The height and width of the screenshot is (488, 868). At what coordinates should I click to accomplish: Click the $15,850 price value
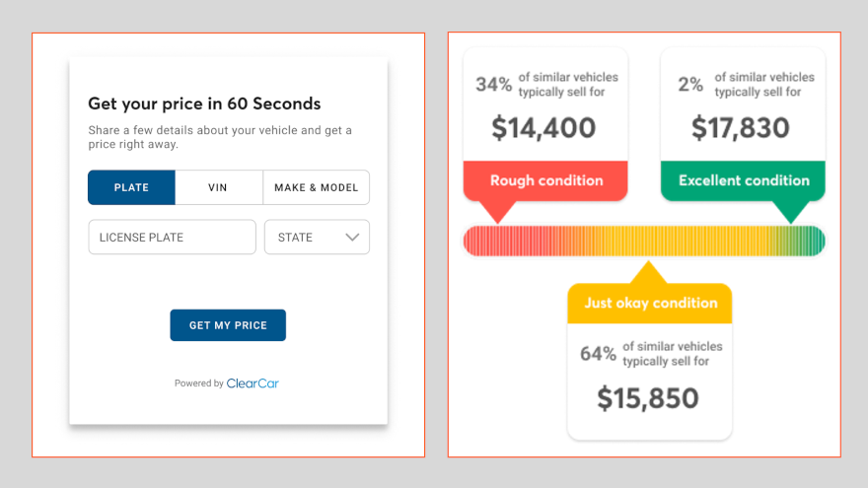click(648, 397)
